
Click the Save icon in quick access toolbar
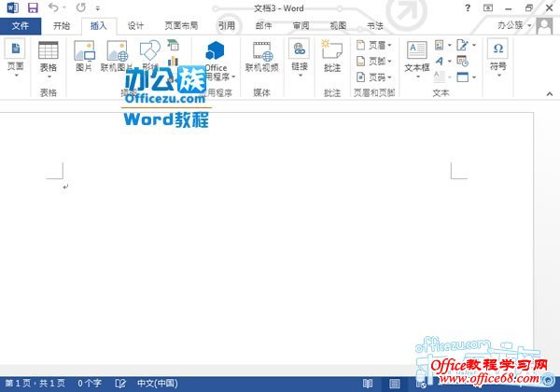(33, 8)
